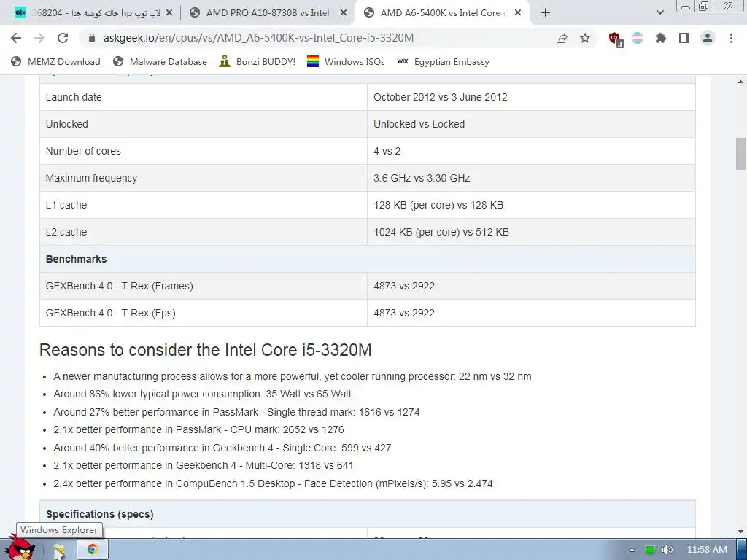Click the 'Number of cores' row label
This screenshot has width=747, height=560.
pos(83,152)
